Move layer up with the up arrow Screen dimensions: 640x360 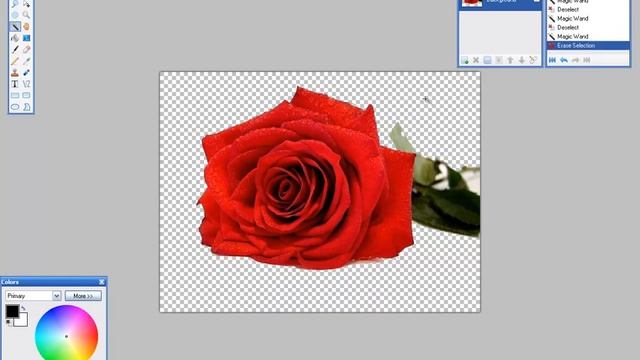point(510,60)
